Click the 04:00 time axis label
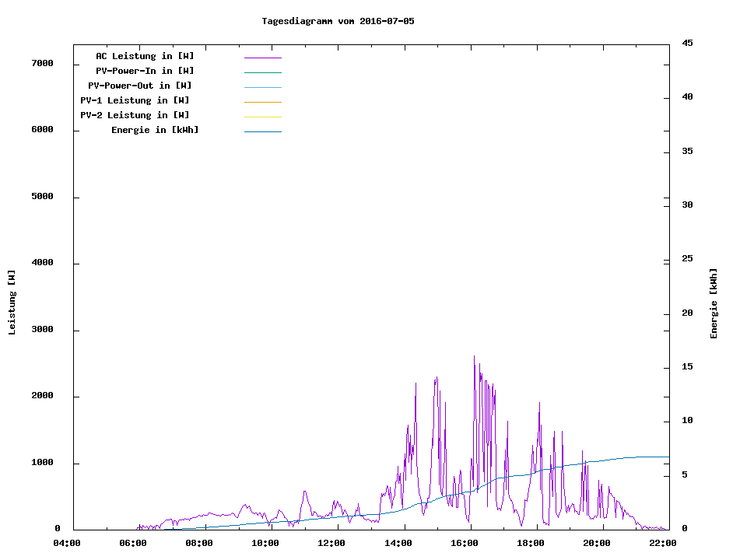Image resolution: width=747 pixels, height=560 pixels. [x=66, y=543]
